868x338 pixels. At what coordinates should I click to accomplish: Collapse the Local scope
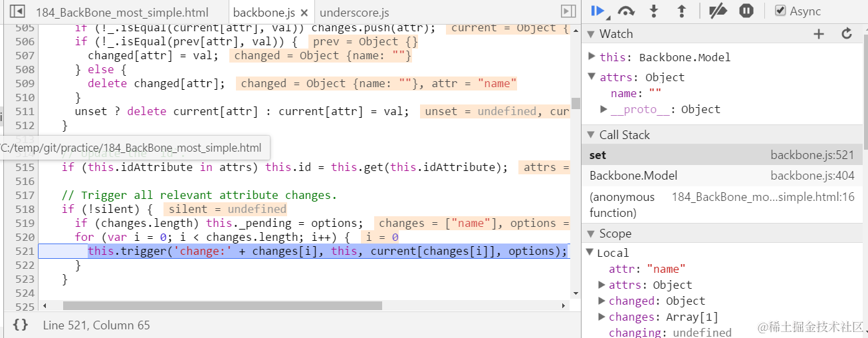coord(590,253)
